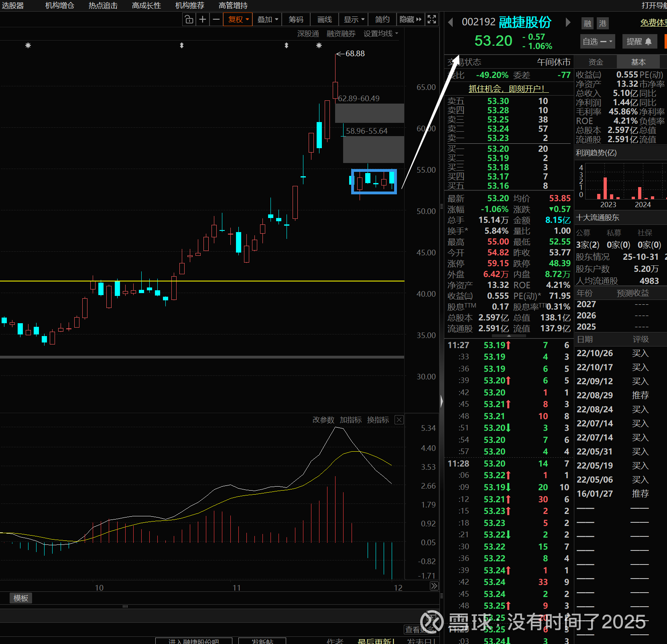Open the 复权 price adjustment dropdown
This screenshot has height=644, width=667.
click(x=238, y=19)
